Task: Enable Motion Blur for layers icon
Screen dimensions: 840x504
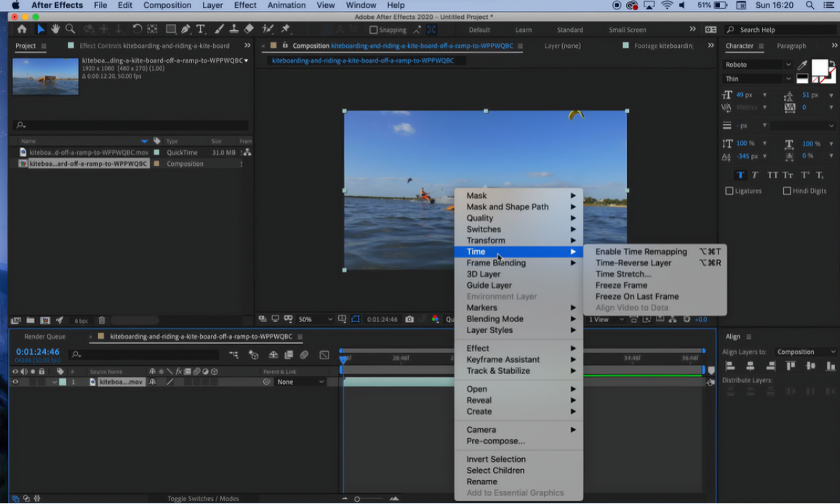Action: point(304,355)
